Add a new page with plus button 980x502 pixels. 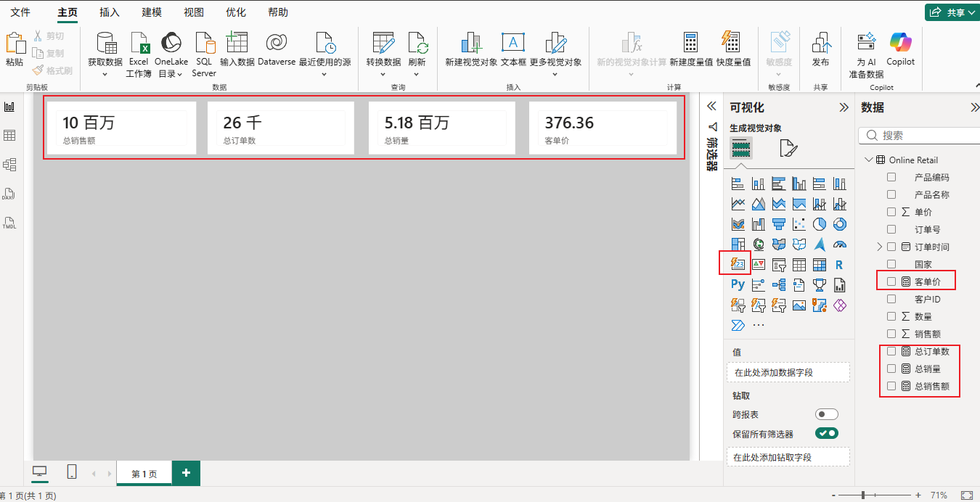click(187, 473)
